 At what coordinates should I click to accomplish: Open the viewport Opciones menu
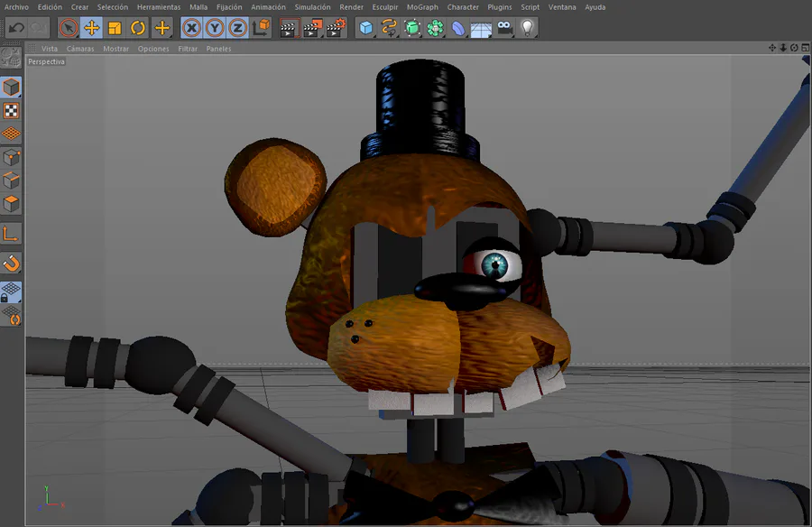[x=153, y=49]
